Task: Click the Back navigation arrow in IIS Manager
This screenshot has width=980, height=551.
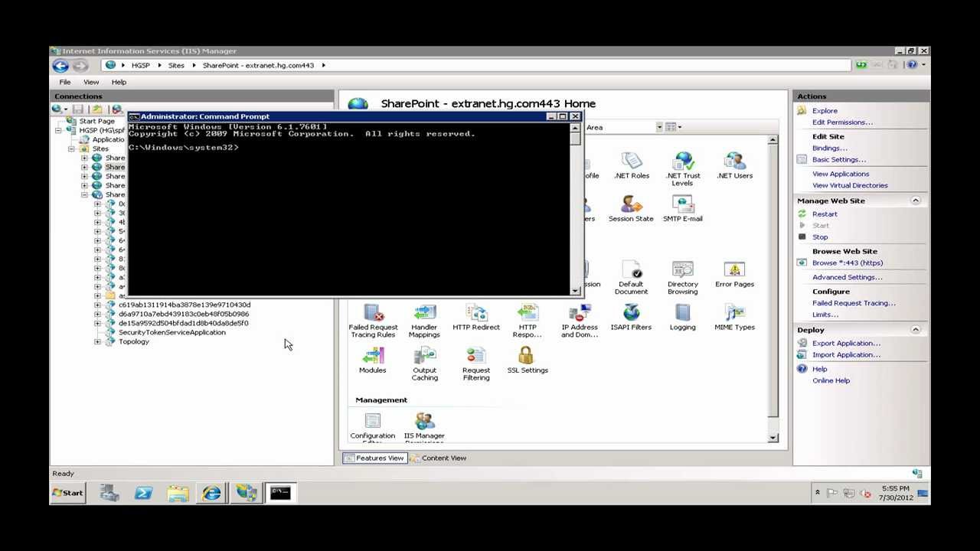Action: (60, 66)
